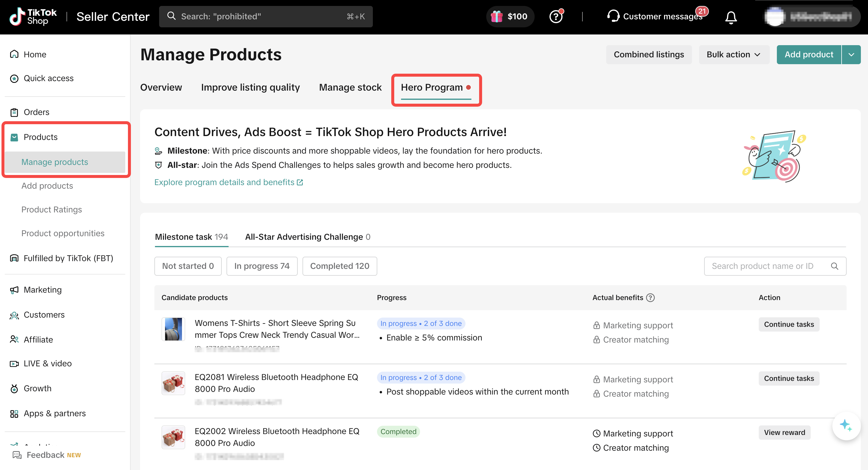Click the notification bell icon

[x=731, y=17]
